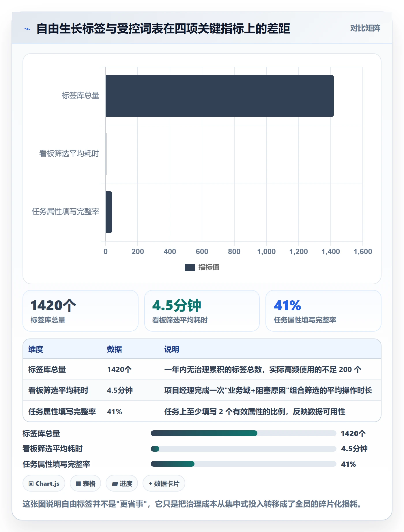Click the 任务属性填写完整率 progress bar
This screenshot has width=404, height=532.
click(x=243, y=464)
